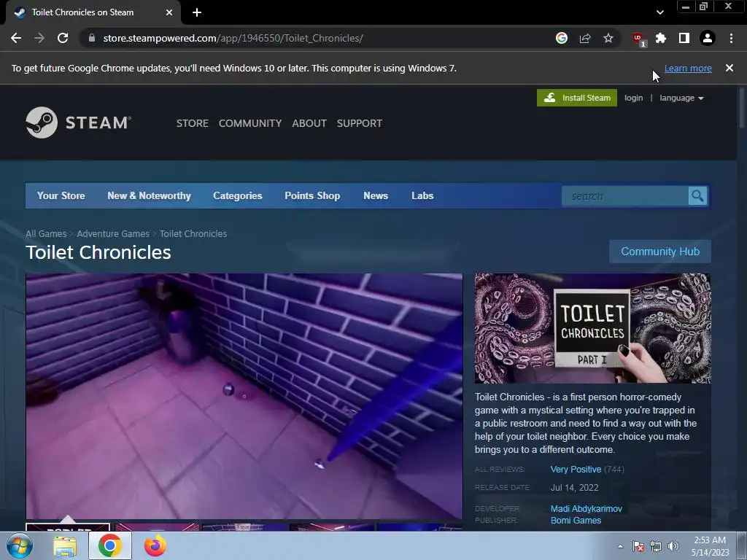Screen dimensions: 747x560
Task: Click the Learn more link
Action: click(x=688, y=68)
